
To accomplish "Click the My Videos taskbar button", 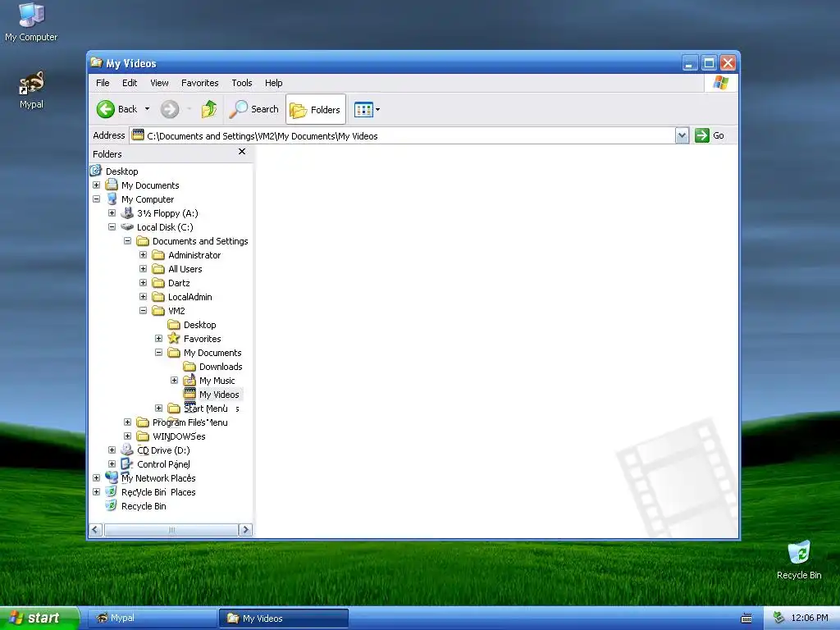I will 283,618.
